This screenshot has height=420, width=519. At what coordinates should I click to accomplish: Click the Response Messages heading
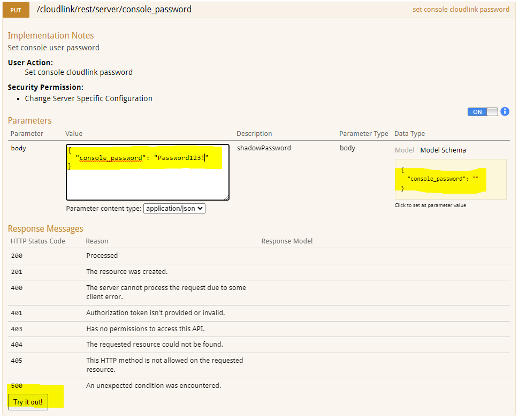tap(45, 228)
